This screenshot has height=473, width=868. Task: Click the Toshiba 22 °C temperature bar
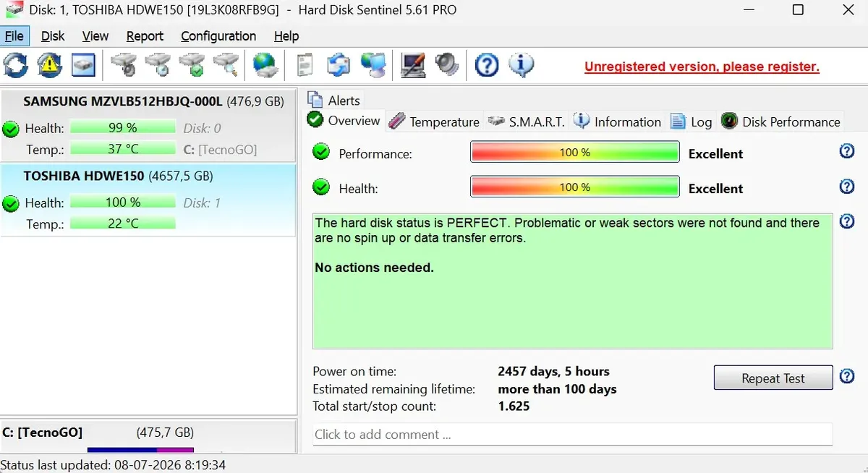click(122, 223)
